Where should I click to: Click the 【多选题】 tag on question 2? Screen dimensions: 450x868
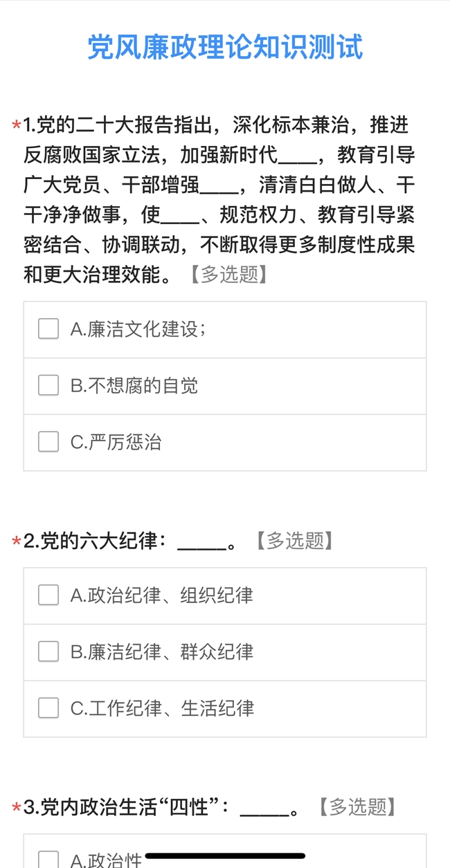tap(295, 541)
